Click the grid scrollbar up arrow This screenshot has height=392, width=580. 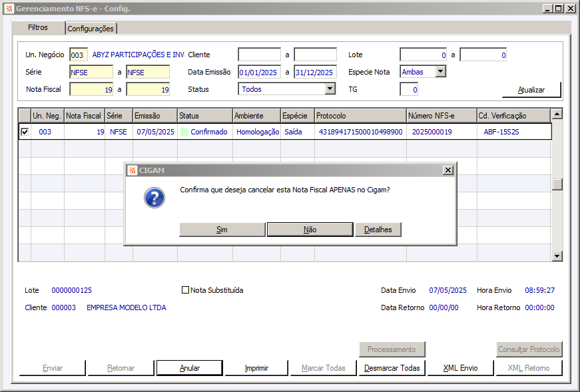[557, 114]
